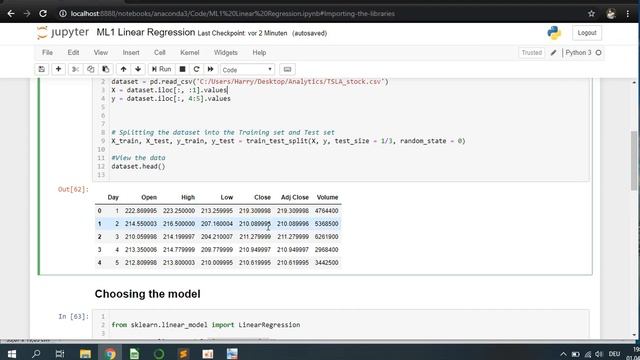Click the Chrome taskbar icon

click(x=110, y=354)
